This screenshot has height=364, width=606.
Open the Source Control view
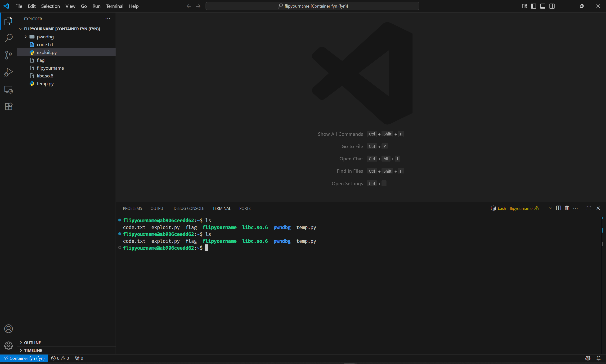[8, 55]
